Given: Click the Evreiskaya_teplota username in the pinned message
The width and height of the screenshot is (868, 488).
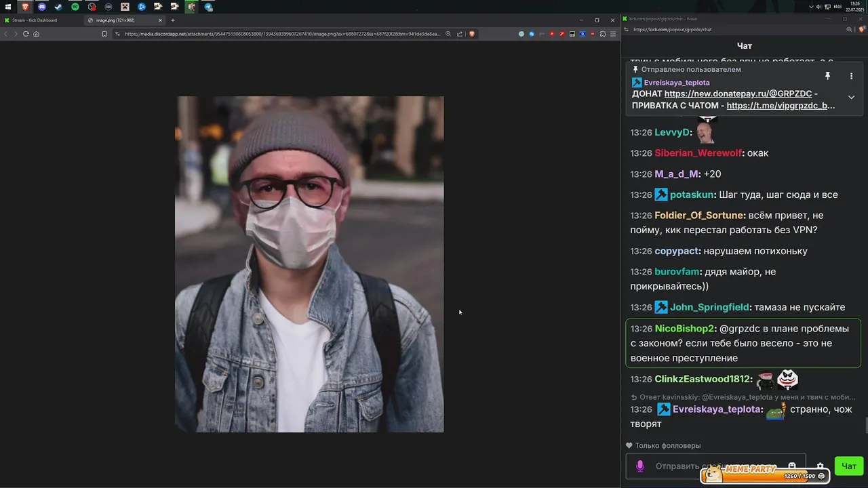Looking at the screenshot, I should [677, 83].
